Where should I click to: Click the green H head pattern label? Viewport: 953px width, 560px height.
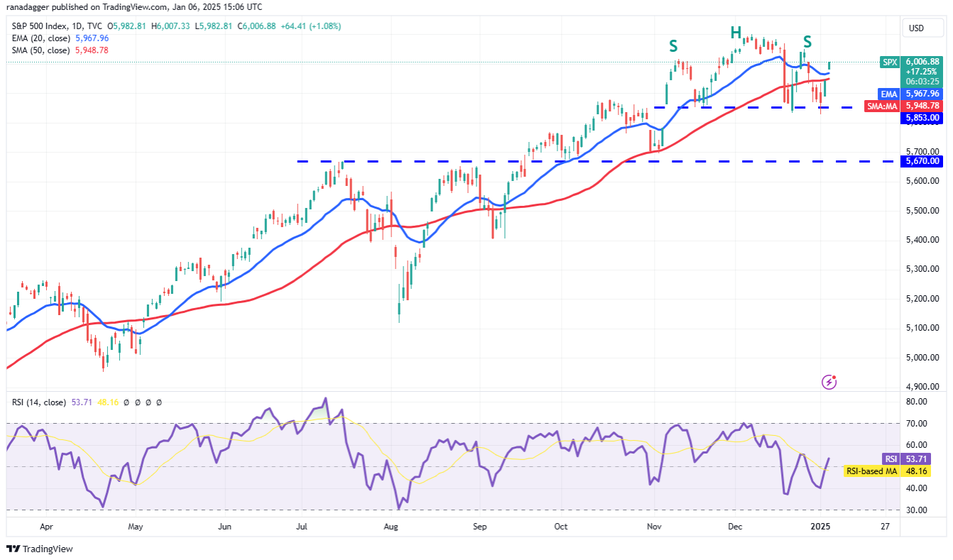pyautogui.click(x=736, y=32)
